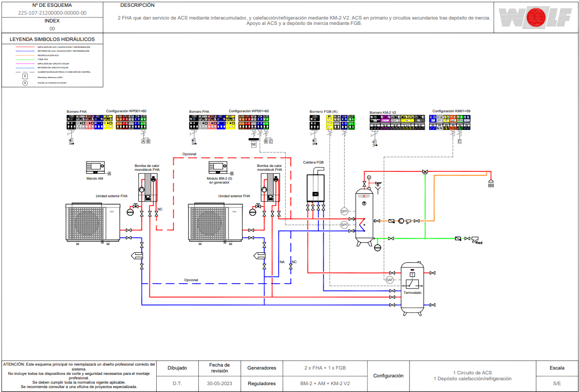This screenshot has height=392, width=579.
Task: Select the DHW storage tank with coil
Action: coord(365,216)
